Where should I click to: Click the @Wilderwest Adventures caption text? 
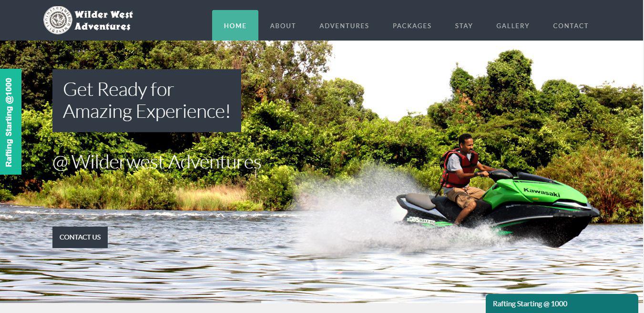[x=157, y=162]
